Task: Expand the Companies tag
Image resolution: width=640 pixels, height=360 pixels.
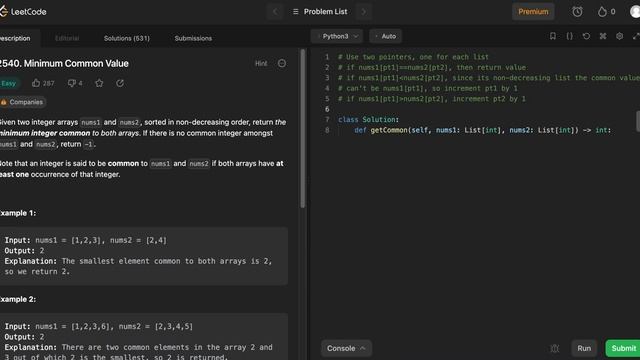Action: (22, 102)
